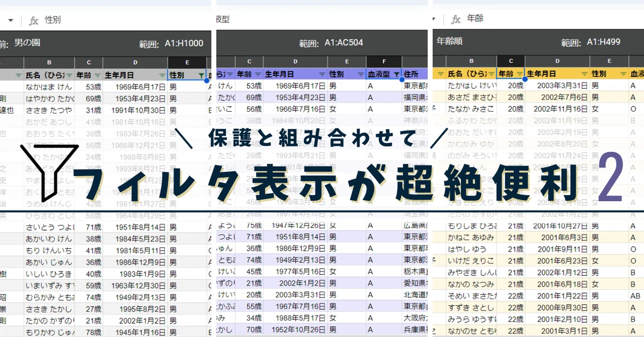Select the cell ささき たかし in the left sheet
The image size is (644, 337).
[x=49, y=309]
